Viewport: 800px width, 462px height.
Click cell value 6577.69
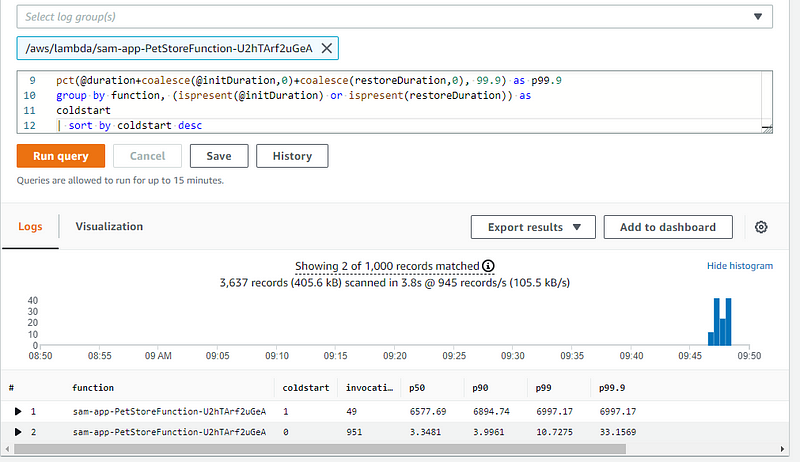pyautogui.click(x=428, y=411)
